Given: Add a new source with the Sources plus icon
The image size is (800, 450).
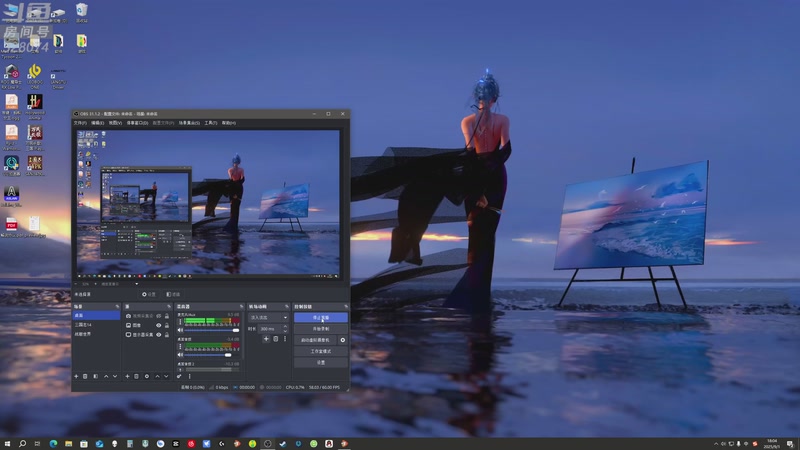Looking at the screenshot, I should (127, 376).
